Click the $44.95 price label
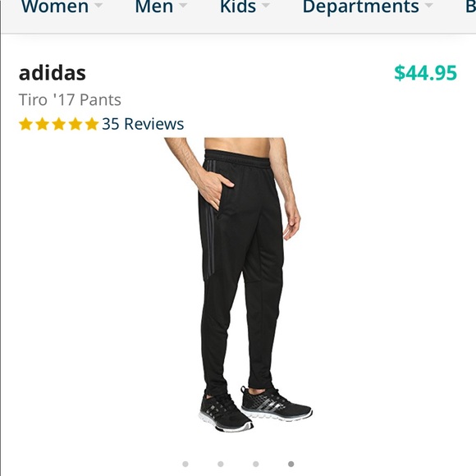476x476 pixels. 426,73
